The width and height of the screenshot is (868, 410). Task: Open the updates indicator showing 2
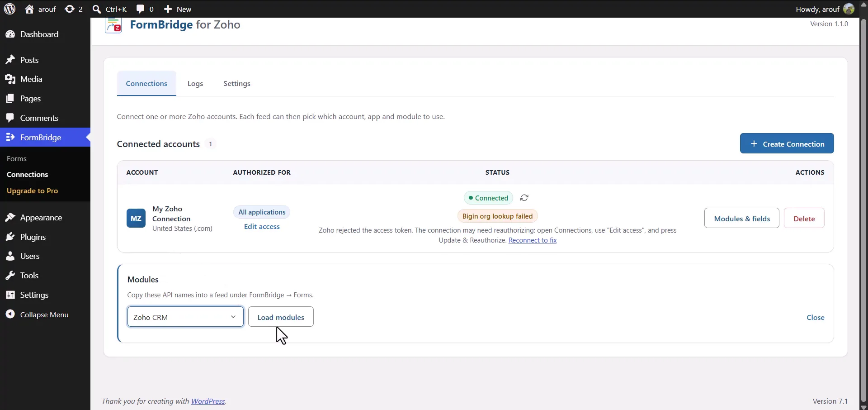coord(74,9)
